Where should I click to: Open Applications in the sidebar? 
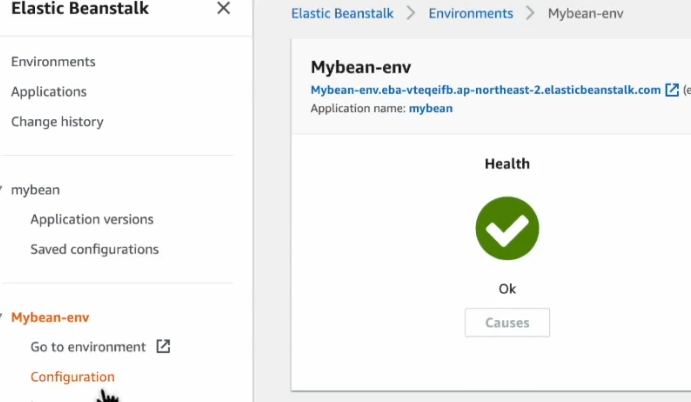pyautogui.click(x=49, y=92)
